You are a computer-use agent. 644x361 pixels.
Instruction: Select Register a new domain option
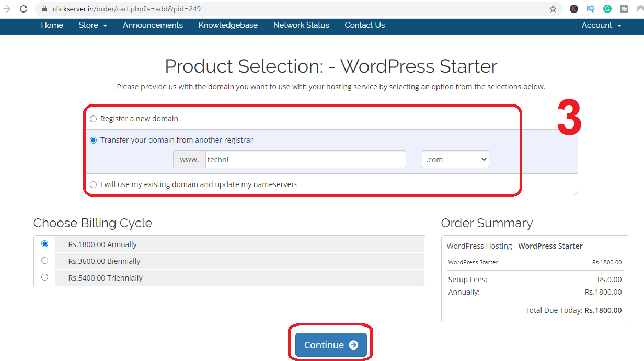pyautogui.click(x=94, y=119)
